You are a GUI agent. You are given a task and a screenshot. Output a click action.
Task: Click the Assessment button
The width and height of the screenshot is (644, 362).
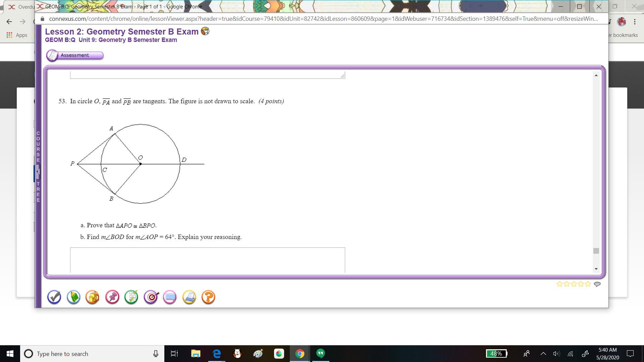pos(75,55)
